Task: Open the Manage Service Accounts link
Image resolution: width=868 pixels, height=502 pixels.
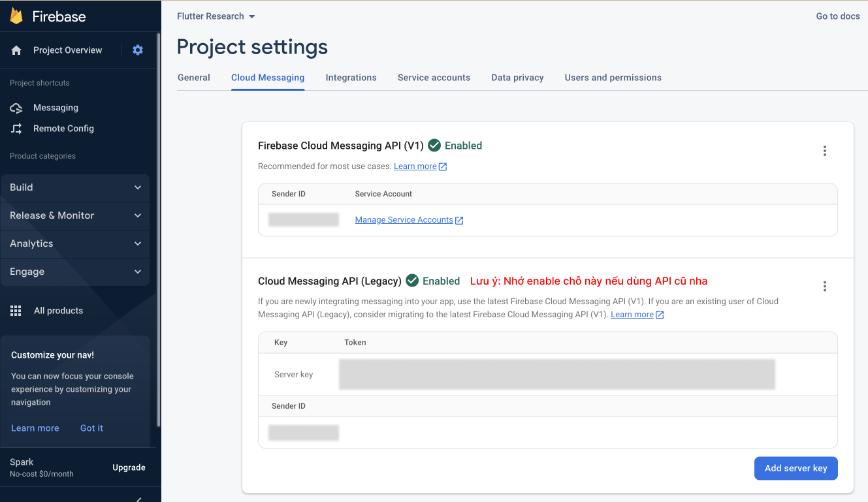Action: point(404,220)
